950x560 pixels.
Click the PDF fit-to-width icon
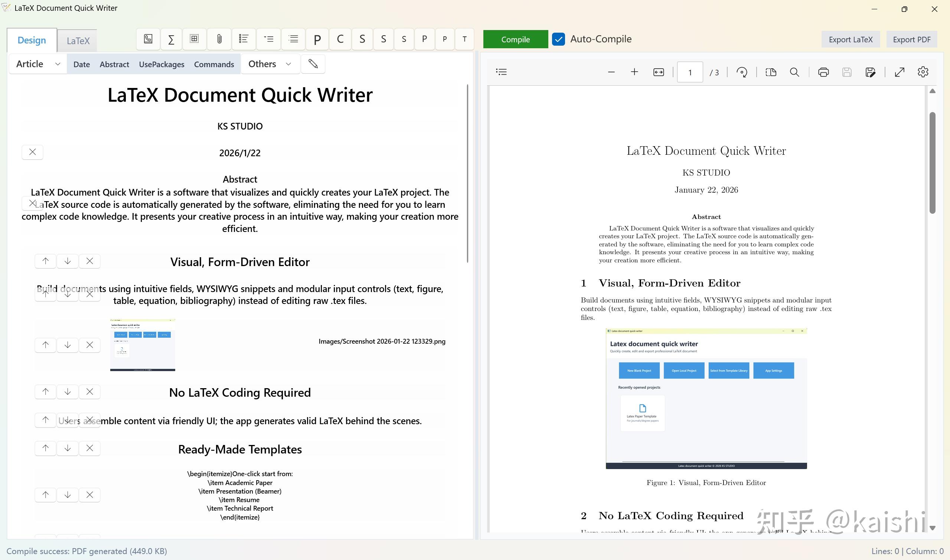(658, 72)
